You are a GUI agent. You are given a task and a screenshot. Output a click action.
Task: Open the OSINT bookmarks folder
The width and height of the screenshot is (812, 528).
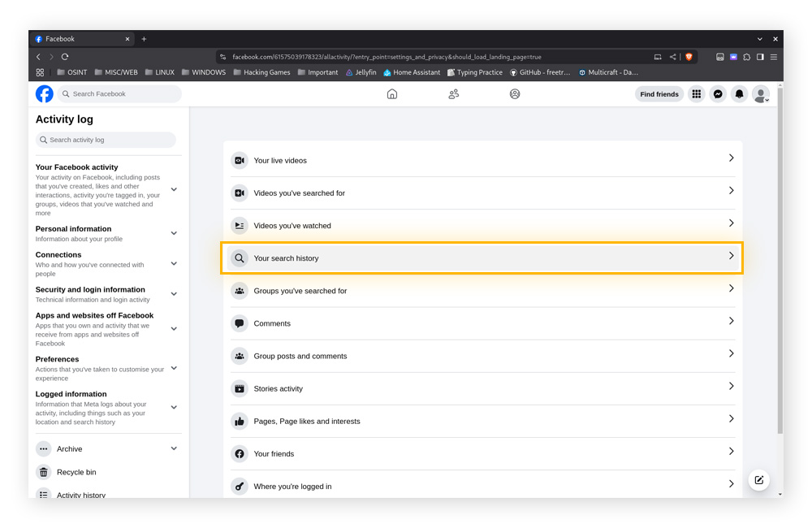pos(72,72)
